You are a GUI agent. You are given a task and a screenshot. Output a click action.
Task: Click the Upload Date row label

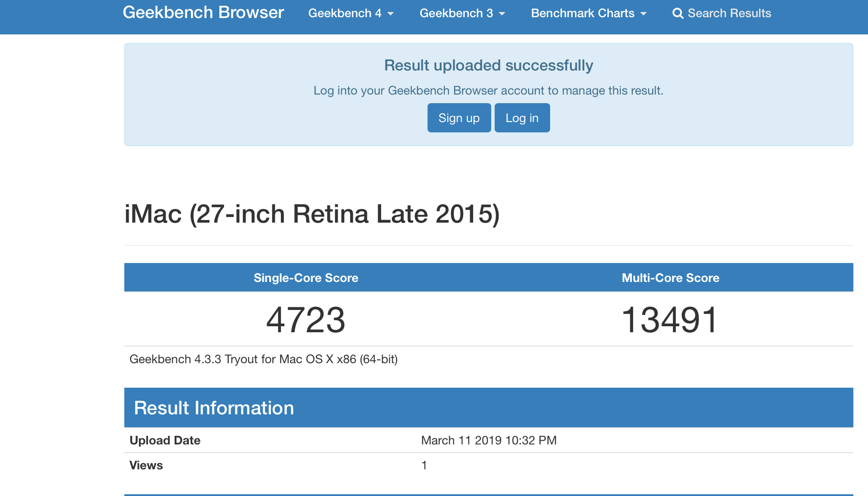(165, 440)
